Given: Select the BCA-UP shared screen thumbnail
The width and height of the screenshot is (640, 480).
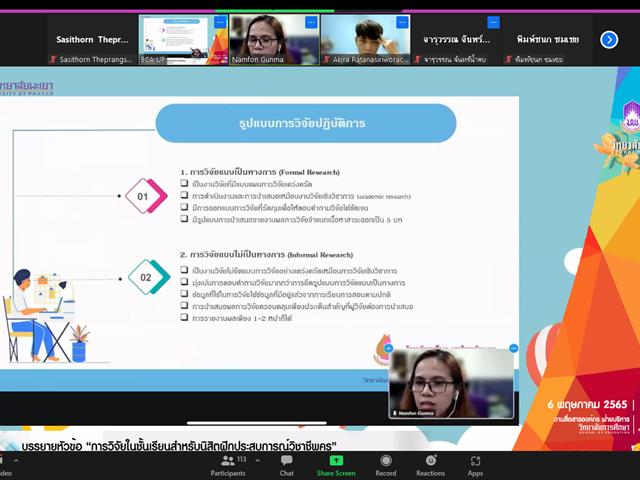Looking at the screenshot, I should [x=183, y=40].
